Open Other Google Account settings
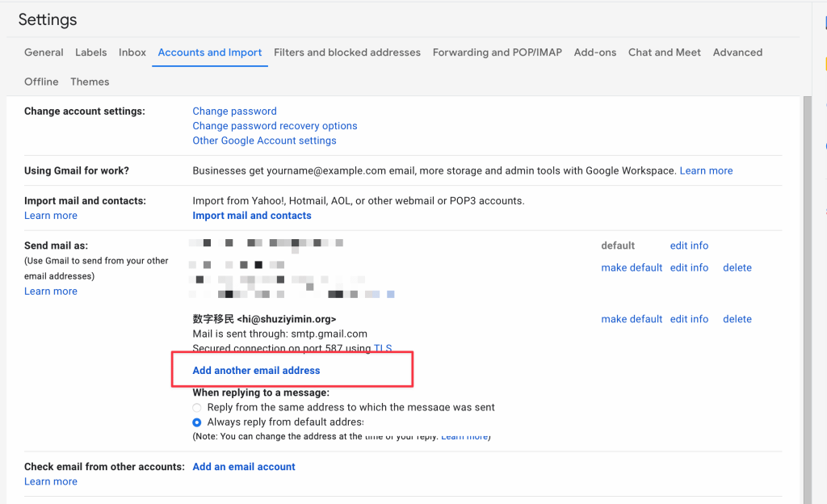The image size is (827, 504). coord(264,141)
